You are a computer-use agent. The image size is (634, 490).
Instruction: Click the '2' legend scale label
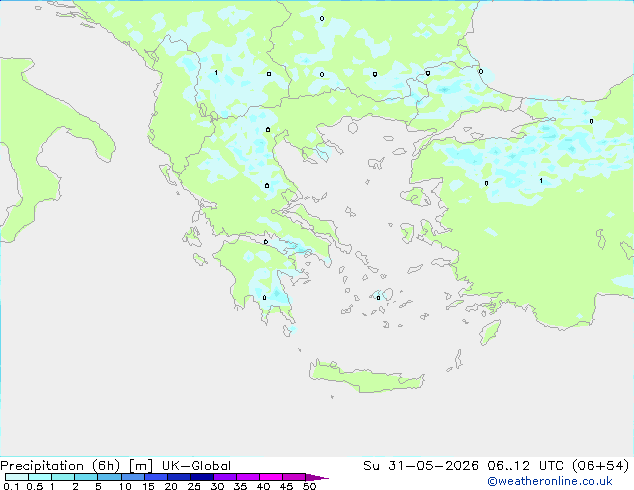click(x=75, y=486)
